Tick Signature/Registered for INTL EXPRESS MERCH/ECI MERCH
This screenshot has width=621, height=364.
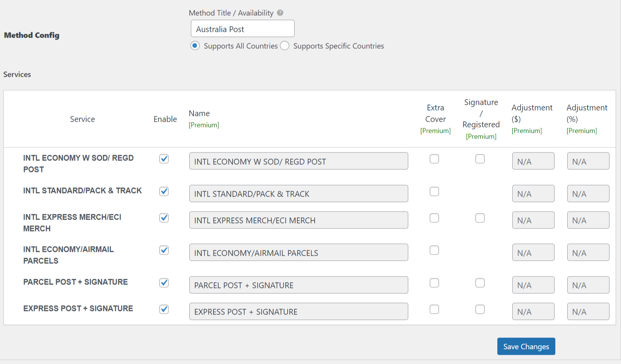pos(480,218)
